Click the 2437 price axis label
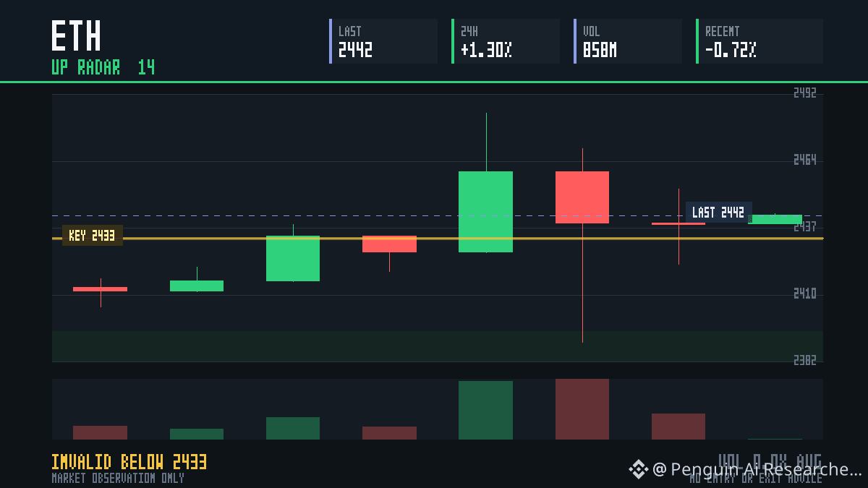This screenshot has height=488, width=868. (x=805, y=227)
